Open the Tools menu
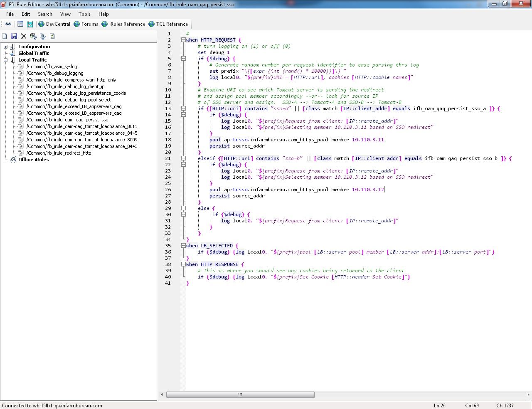This screenshot has width=532, height=409. coord(84,14)
